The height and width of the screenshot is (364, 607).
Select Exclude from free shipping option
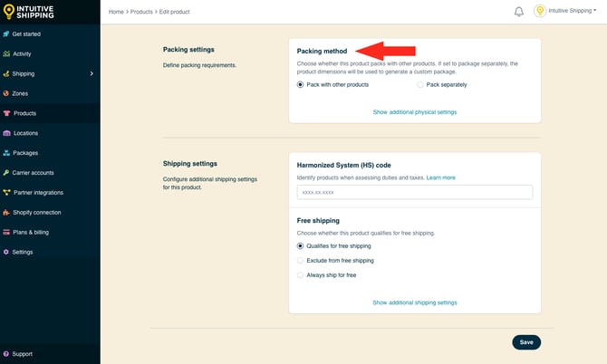pyautogui.click(x=301, y=261)
